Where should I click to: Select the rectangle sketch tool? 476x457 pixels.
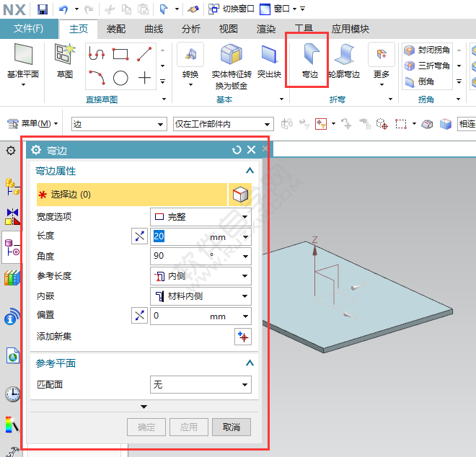pos(120,54)
